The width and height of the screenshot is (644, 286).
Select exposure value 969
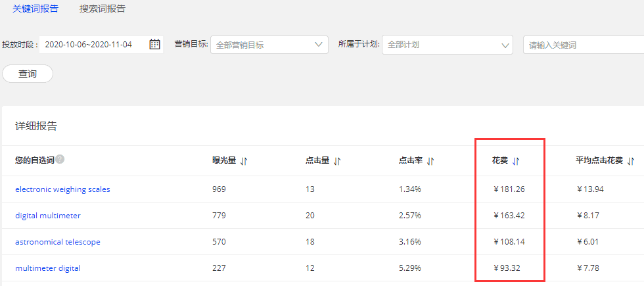219,189
